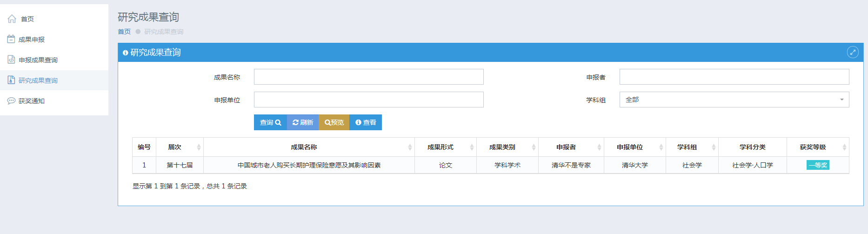Image resolution: width=868 pixels, height=234 pixels.
Task: Select the 研究成果查询 sidebar item
Action: [x=54, y=80]
